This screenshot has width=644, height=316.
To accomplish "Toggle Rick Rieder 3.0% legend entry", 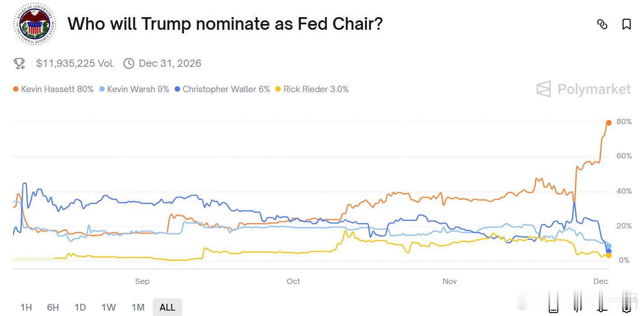I will [312, 89].
